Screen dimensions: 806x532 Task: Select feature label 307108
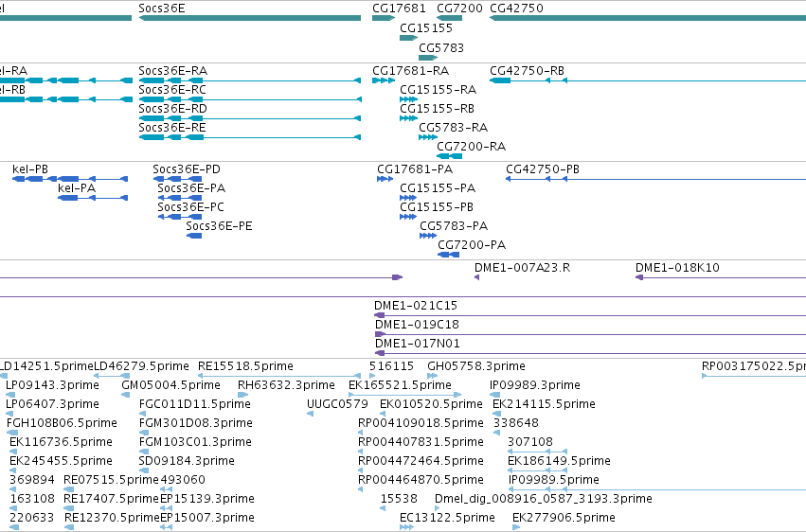pyautogui.click(x=530, y=443)
